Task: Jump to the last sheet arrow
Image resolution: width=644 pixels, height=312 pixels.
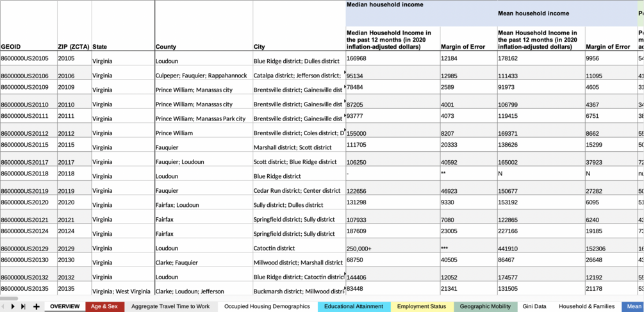Action: pos(23,307)
